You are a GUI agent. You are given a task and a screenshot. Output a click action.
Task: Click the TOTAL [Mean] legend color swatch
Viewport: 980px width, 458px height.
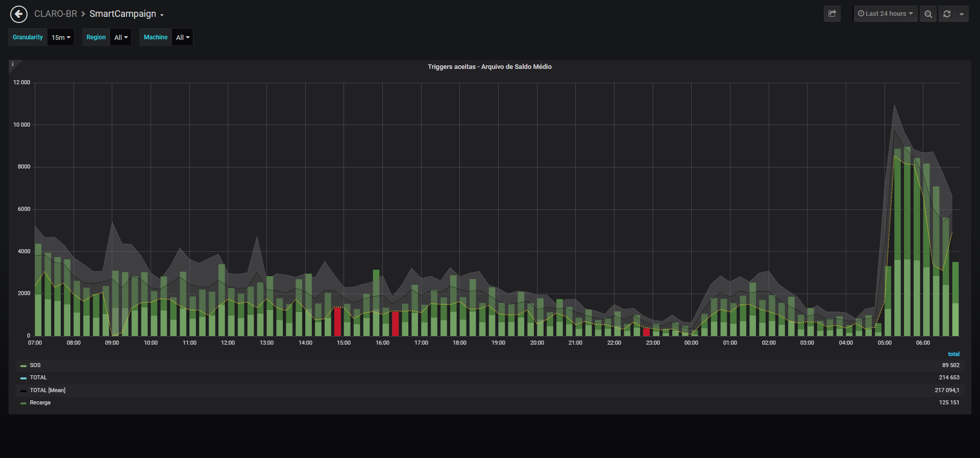23,391
